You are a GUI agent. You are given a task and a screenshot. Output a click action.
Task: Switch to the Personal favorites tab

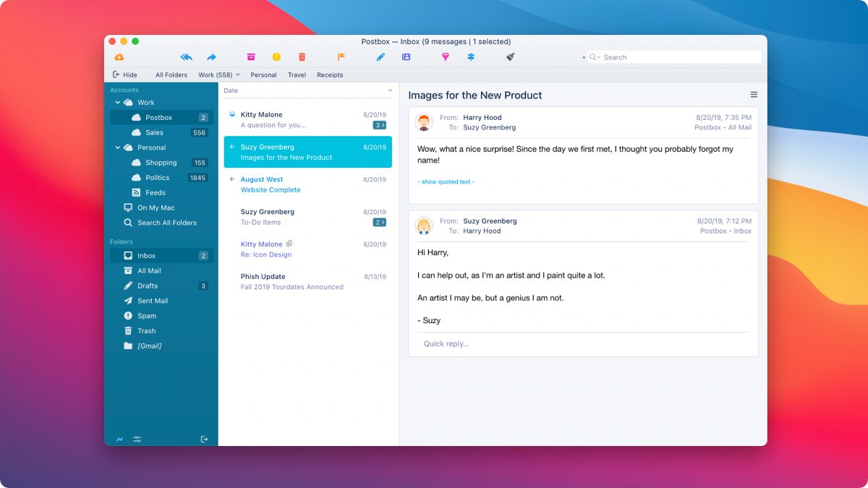263,75
